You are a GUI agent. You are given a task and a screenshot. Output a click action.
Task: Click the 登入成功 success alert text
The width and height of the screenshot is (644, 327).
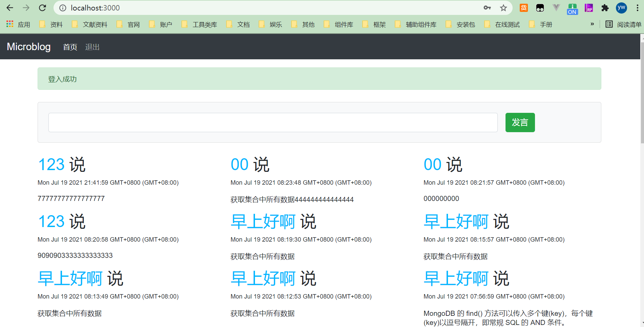click(62, 79)
